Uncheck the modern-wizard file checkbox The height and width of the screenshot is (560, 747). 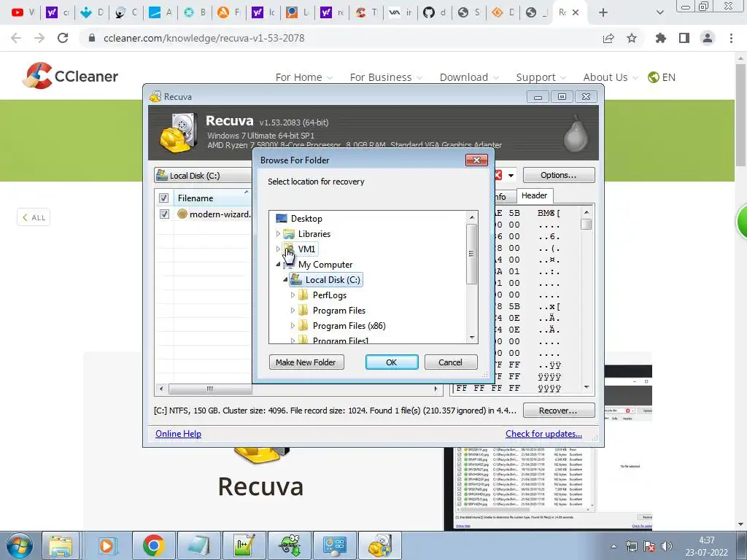coord(164,214)
